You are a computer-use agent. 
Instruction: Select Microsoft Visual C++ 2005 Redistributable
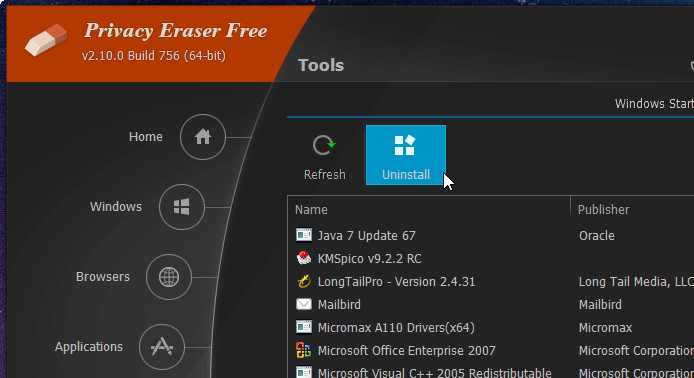click(435, 373)
